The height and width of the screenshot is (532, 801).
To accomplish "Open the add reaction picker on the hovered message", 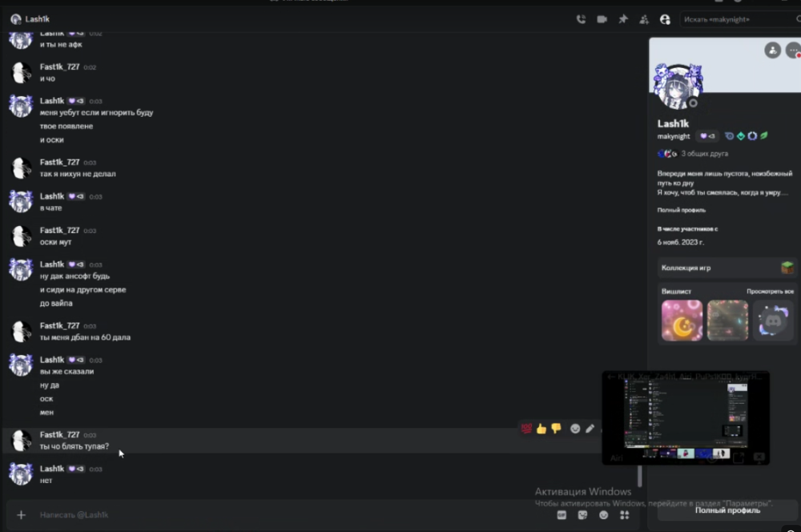I will coord(575,429).
